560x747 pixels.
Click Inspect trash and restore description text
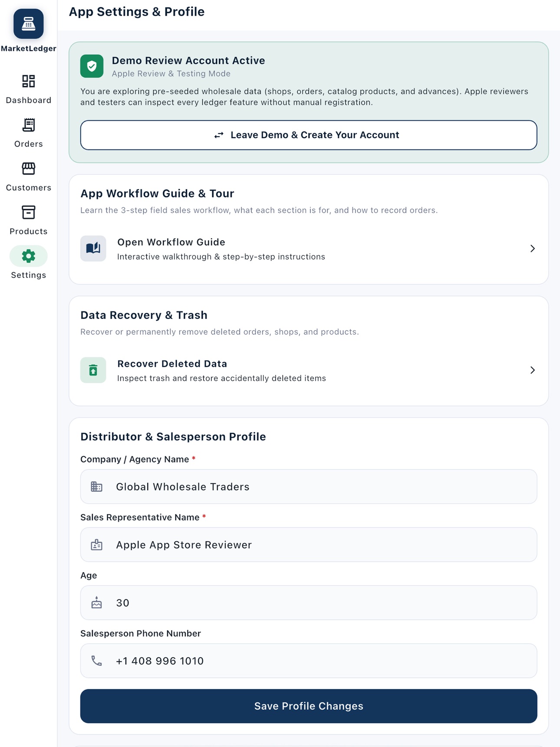click(221, 378)
